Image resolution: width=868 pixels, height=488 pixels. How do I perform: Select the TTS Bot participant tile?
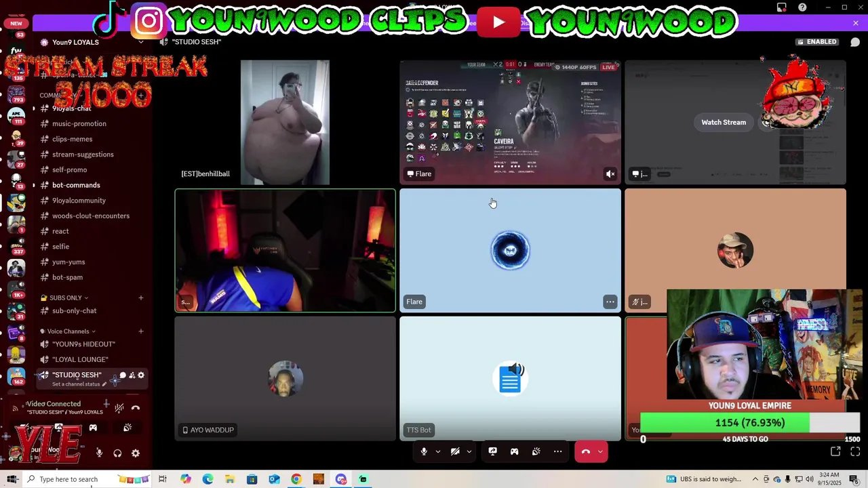[510, 379]
